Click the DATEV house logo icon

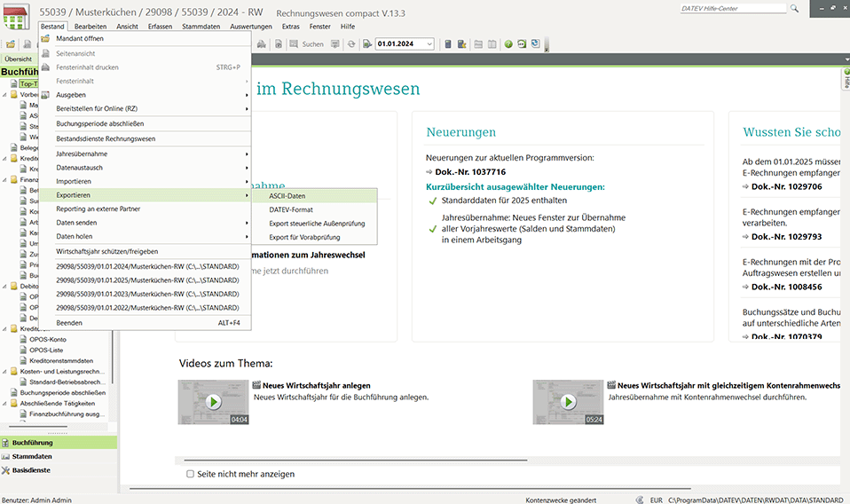click(16, 18)
